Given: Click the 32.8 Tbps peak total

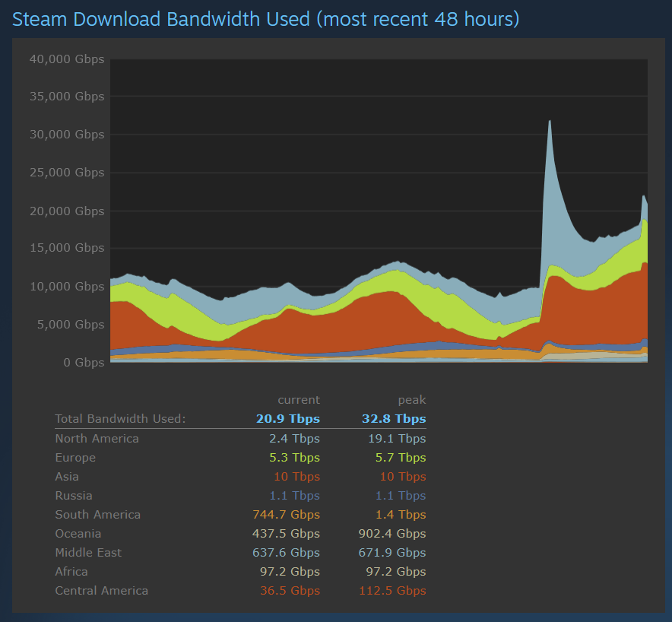Looking at the screenshot, I should point(394,419).
